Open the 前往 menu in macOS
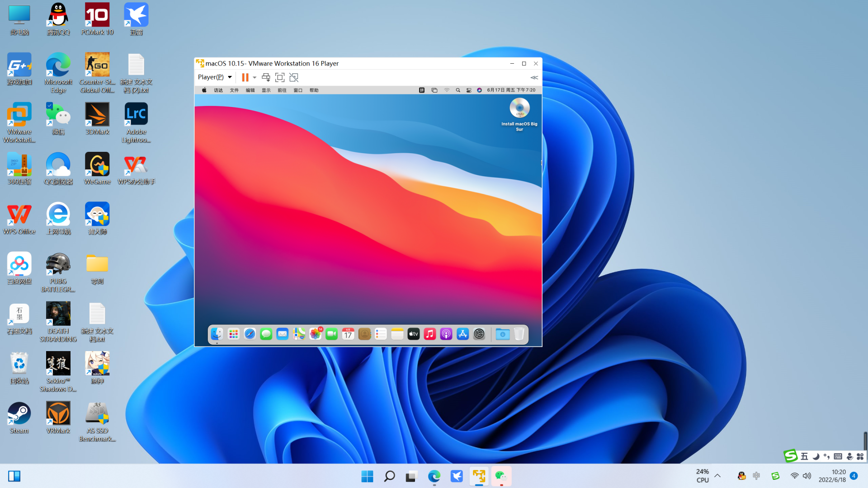 pyautogui.click(x=282, y=90)
